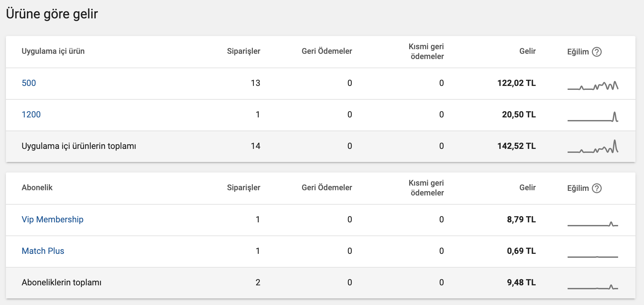The height and width of the screenshot is (305, 644).
Task: Click the Kısmi geri ödemeler header in the subscriptions table
Action: (x=426, y=188)
